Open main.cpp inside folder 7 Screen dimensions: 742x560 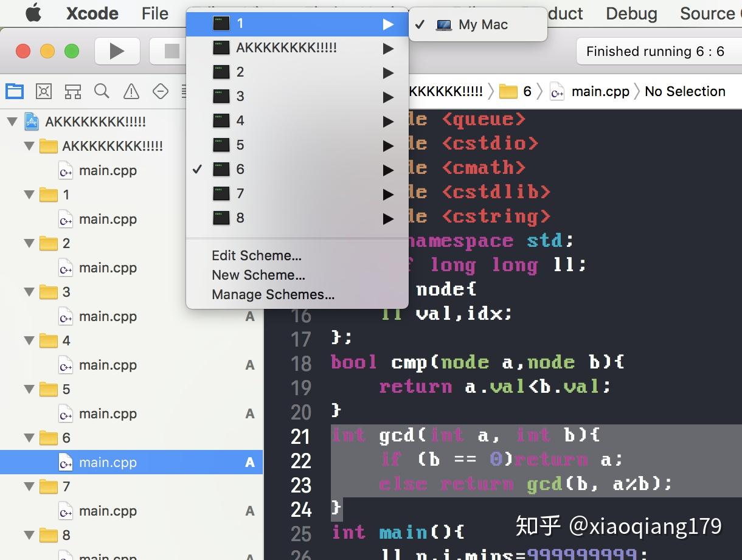tap(131, 511)
